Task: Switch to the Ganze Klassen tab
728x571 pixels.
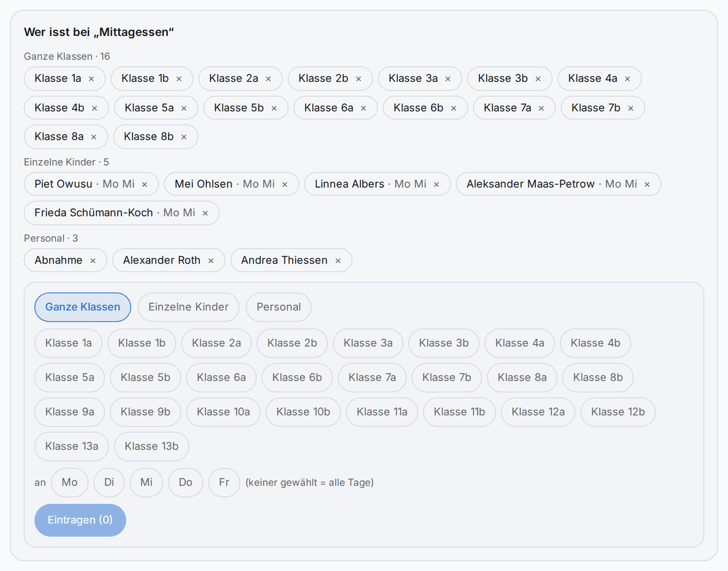Action: point(83,307)
